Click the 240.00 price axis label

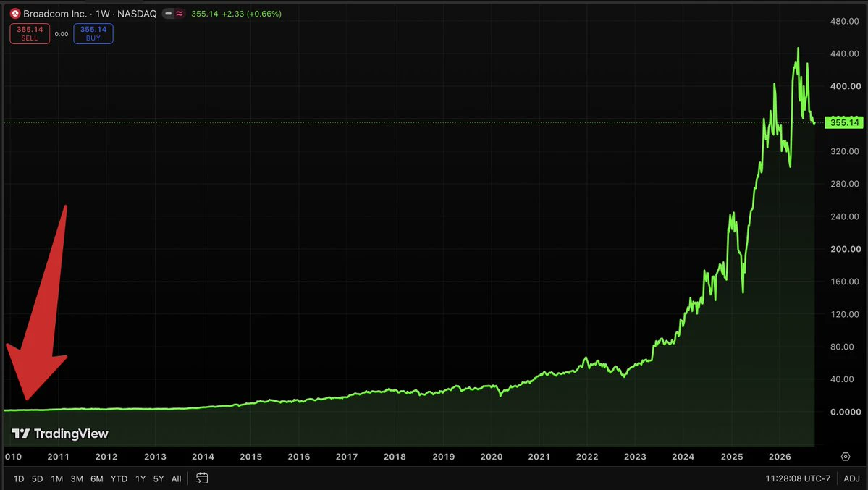click(846, 216)
